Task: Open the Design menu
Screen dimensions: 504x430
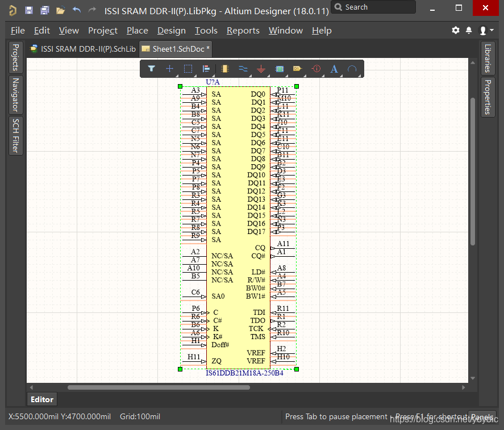Action: [172, 31]
